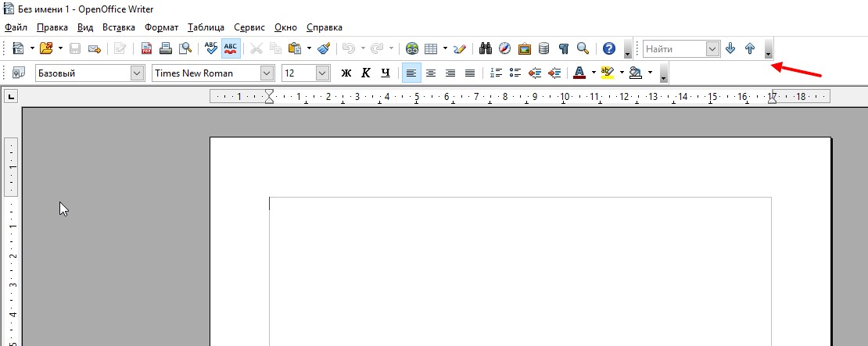Click into the Найти search field

click(674, 48)
